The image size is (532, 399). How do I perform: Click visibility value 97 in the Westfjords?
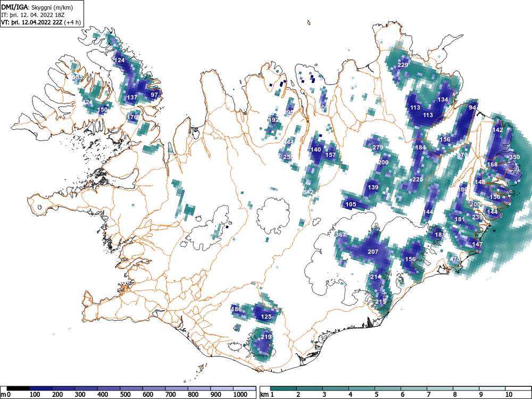pos(154,95)
